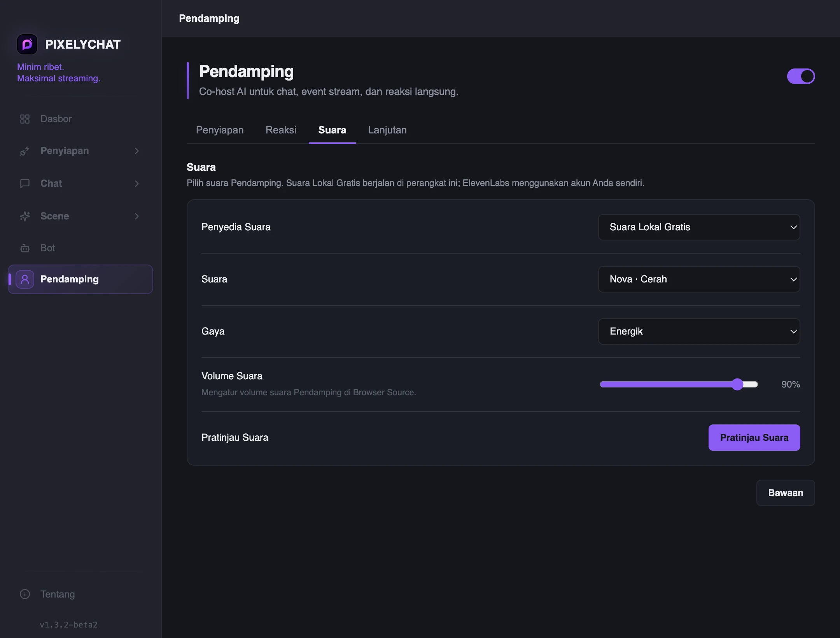The width and height of the screenshot is (840, 638).
Task: Expand the Scene sidebar chevron
Action: 136,216
